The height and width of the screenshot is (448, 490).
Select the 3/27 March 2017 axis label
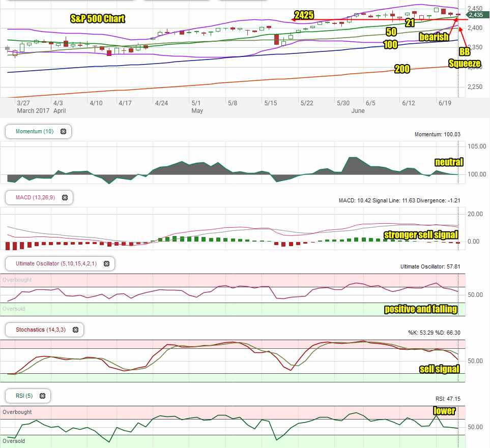click(33, 107)
